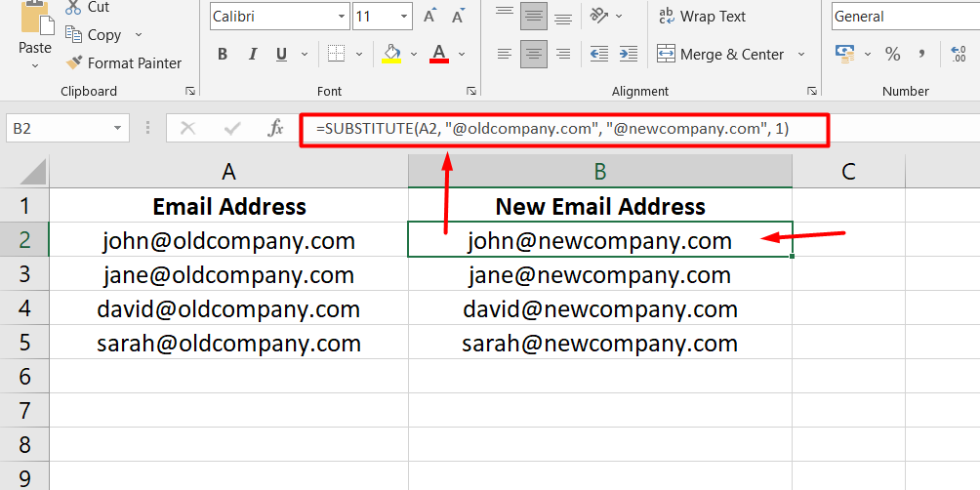Click cell with john@newcompany.com
The height and width of the screenshot is (490, 980).
coord(600,240)
